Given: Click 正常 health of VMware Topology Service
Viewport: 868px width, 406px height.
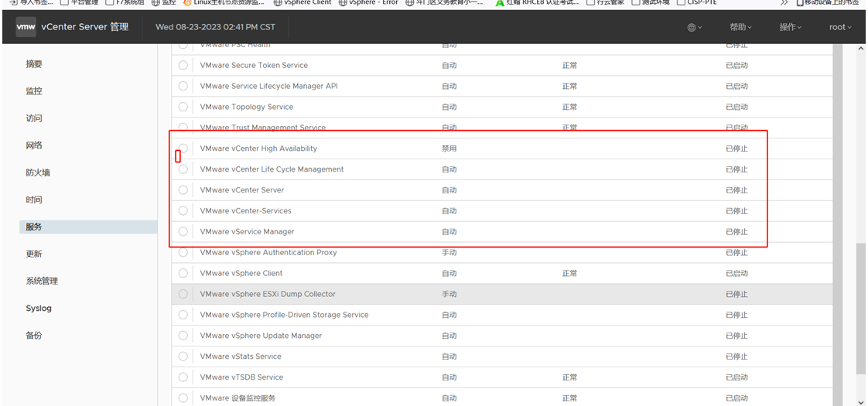Looking at the screenshot, I should [569, 107].
